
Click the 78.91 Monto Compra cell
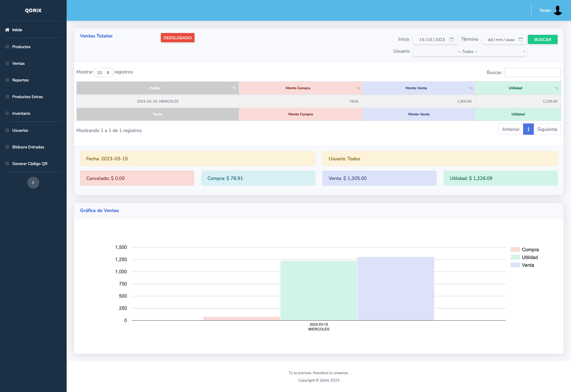point(301,101)
